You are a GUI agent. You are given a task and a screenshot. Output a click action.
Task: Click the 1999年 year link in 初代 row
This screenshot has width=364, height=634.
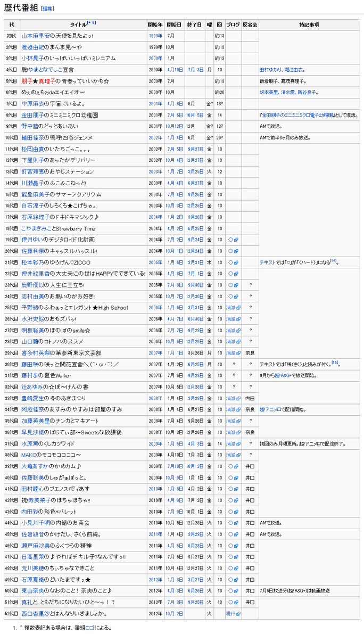coord(155,36)
